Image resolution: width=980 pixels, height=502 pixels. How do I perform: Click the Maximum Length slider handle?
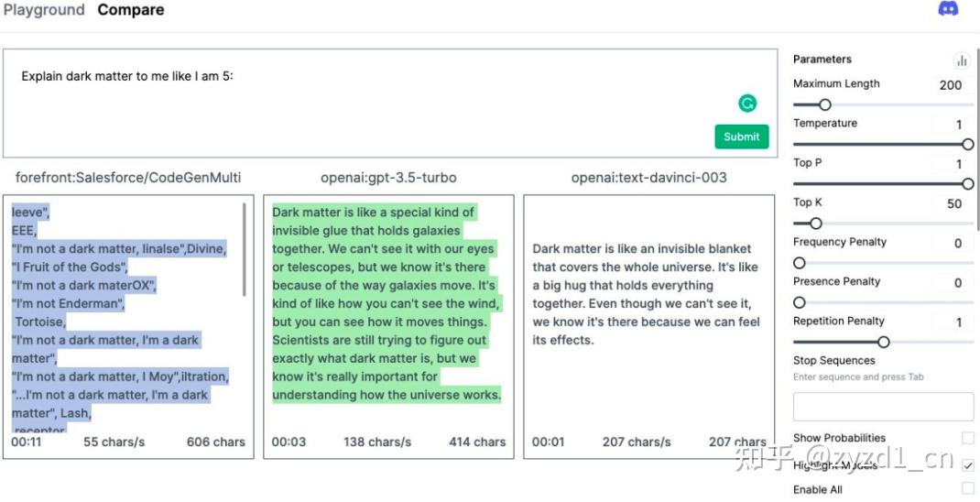pos(824,104)
